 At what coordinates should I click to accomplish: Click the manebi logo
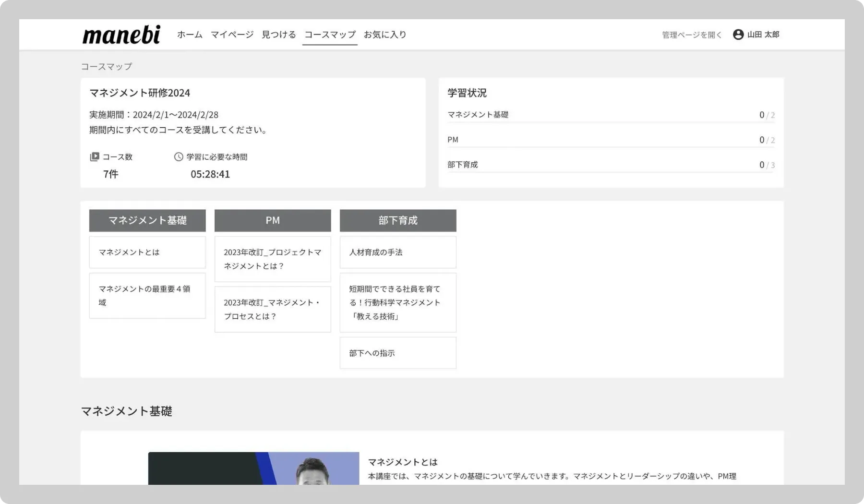click(121, 35)
